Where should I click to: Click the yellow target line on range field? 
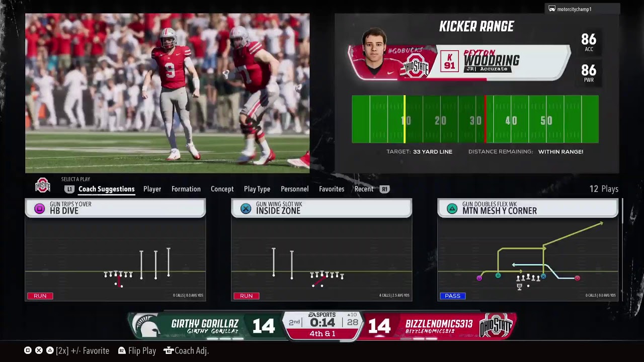pos(405,119)
